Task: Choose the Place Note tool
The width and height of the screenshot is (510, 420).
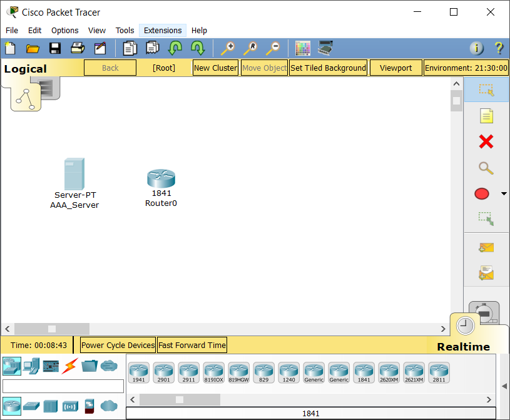Action: coord(486,116)
